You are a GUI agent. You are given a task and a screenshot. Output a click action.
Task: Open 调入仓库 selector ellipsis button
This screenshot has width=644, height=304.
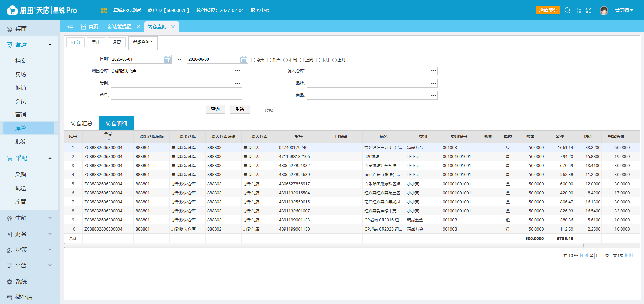(x=434, y=71)
